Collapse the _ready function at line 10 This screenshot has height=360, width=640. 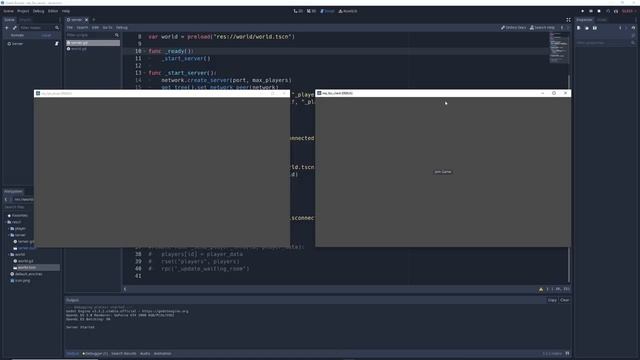145,51
